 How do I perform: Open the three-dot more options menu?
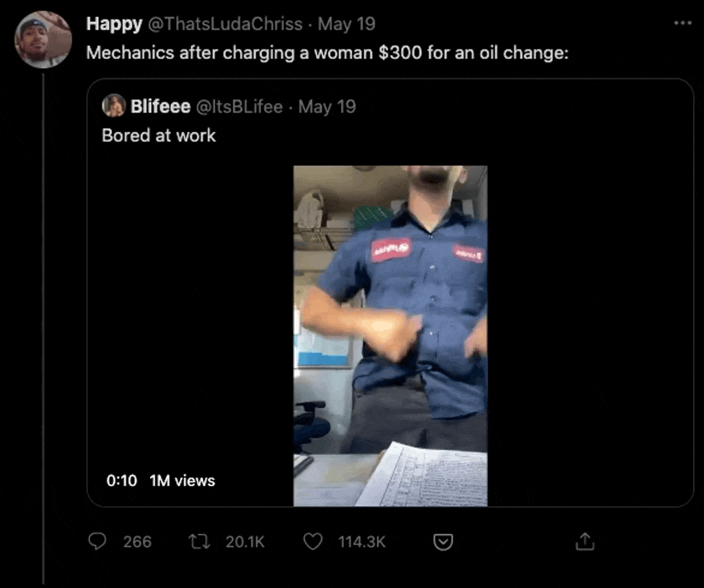click(682, 23)
